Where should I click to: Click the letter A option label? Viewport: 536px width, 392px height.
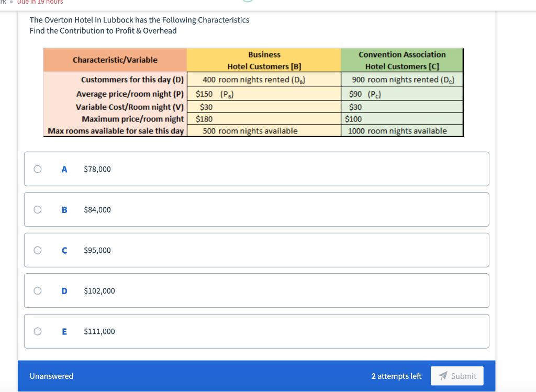click(x=64, y=169)
